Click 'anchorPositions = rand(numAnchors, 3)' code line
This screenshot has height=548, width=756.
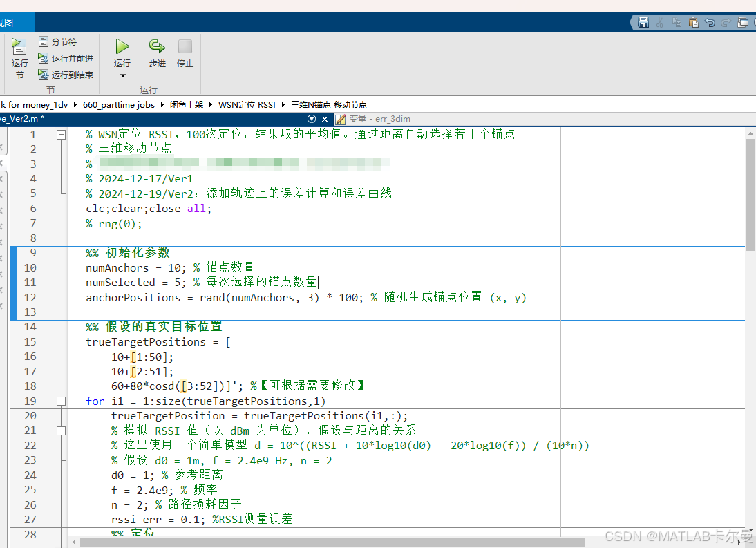pos(202,298)
